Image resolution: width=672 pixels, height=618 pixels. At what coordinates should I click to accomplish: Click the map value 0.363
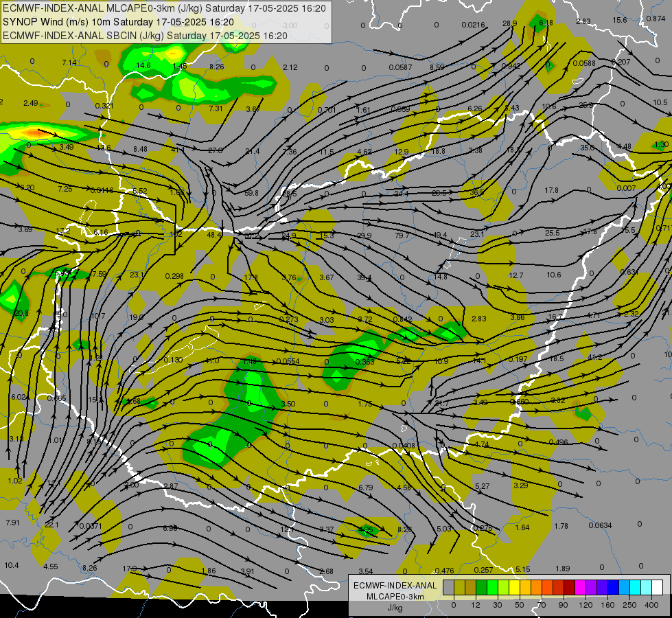365,362
